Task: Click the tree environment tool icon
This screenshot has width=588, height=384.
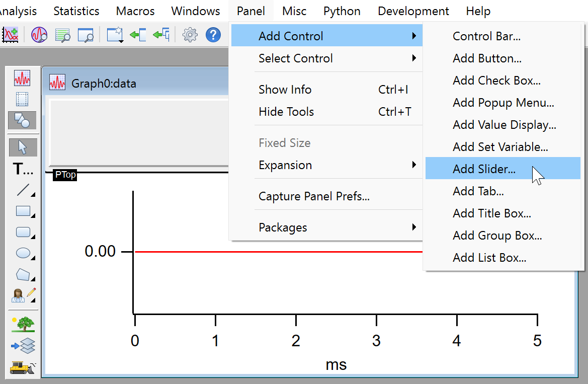Action: point(23,325)
